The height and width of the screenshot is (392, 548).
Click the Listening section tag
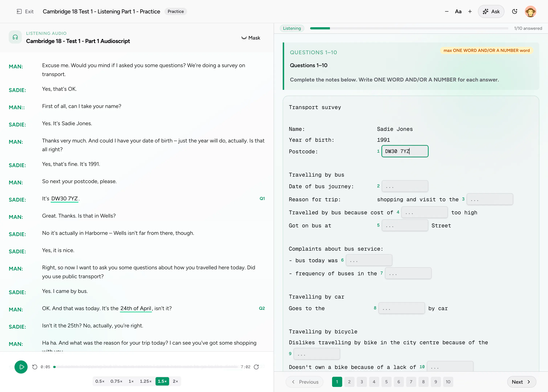pos(292,28)
